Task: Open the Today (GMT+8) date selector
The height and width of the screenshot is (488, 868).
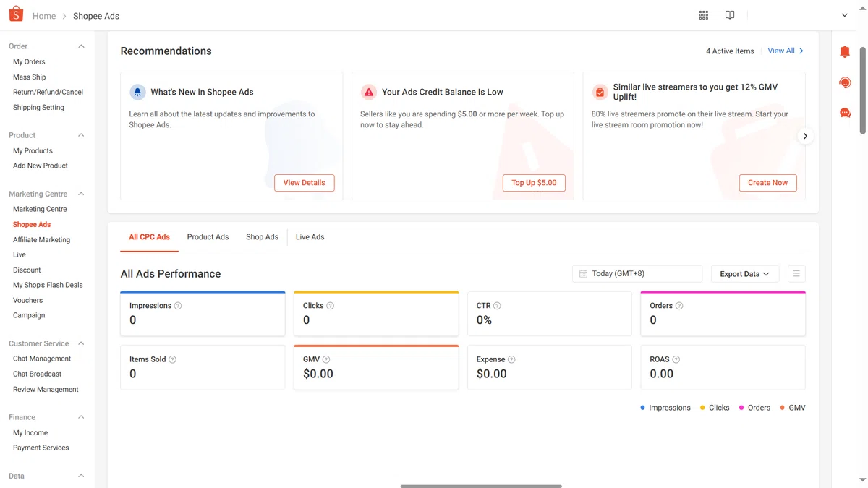Action: pyautogui.click(x=637, y=274)
